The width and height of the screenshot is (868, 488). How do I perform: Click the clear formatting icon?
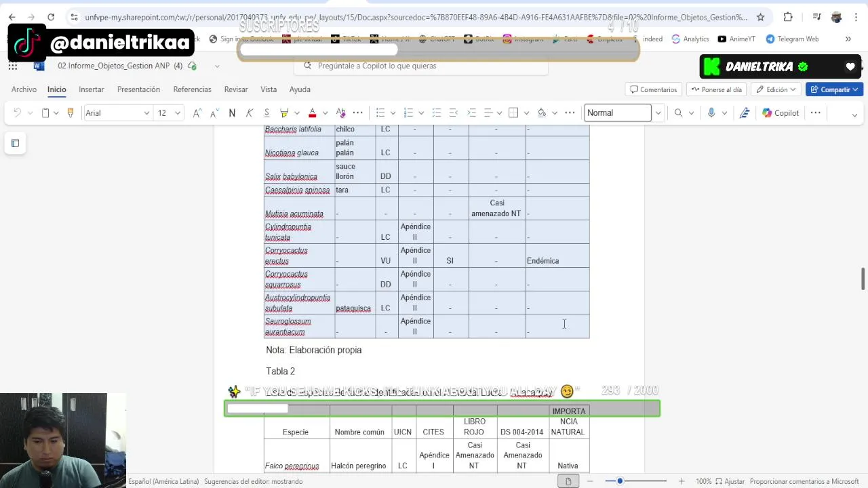tap(340, 113)
